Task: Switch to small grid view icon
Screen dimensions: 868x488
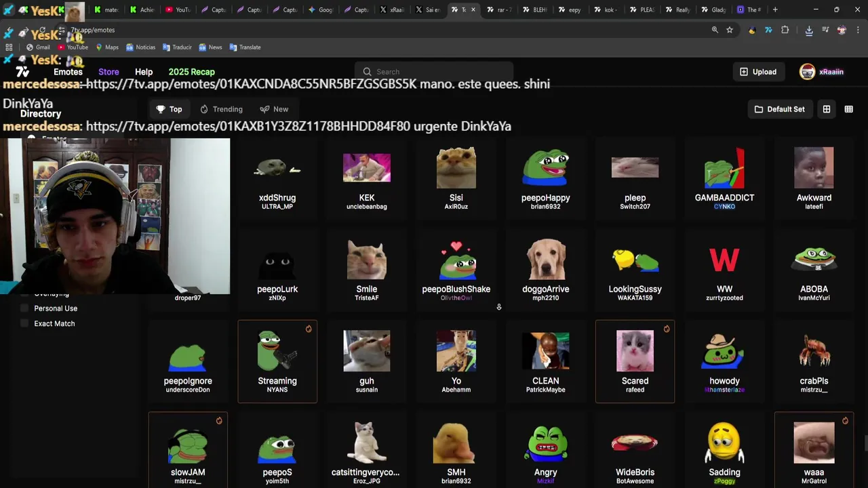Action: [848, 109]
